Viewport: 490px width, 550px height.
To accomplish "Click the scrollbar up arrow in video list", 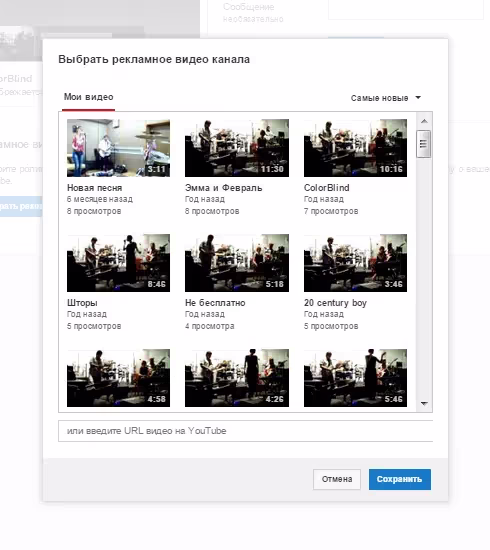I will coord(424,121).
